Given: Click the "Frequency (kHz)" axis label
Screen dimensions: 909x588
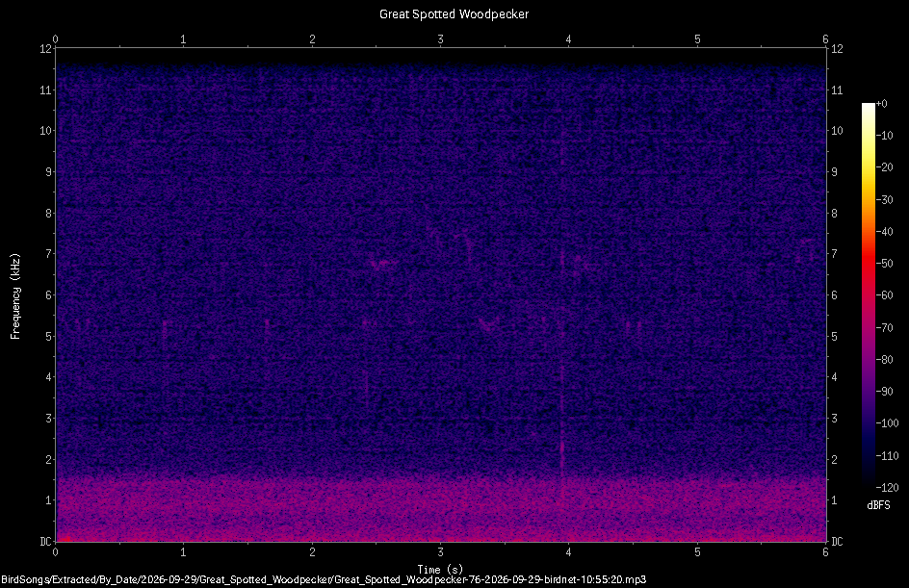Looking at the screenshot, I should coord(15,296).
